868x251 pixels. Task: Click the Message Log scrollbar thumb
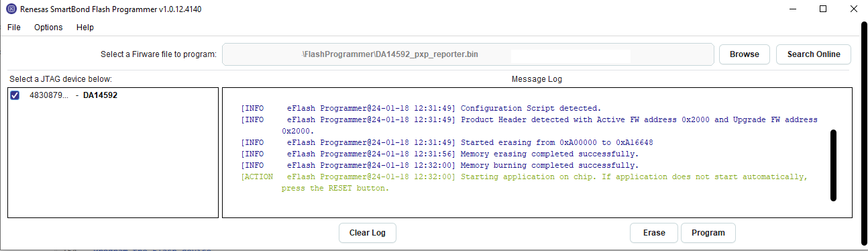pos(834,165)
